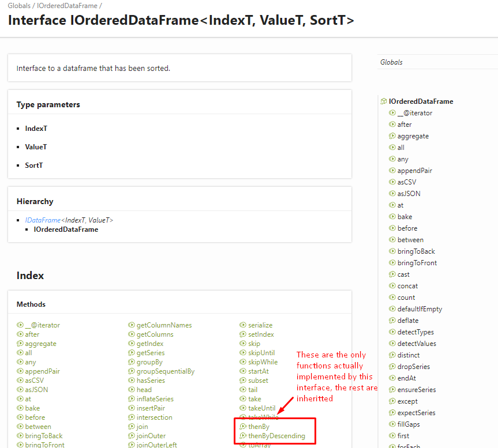Click the interface cube icon beside IOrderedDataFrame
498x448 pixels.
(384, 101)
